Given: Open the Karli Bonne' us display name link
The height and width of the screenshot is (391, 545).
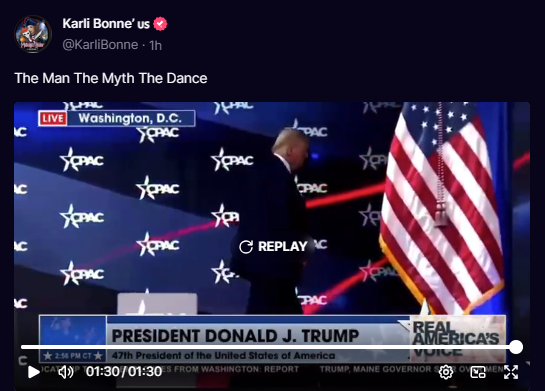Looking at the screenshot, I should 106,24.
